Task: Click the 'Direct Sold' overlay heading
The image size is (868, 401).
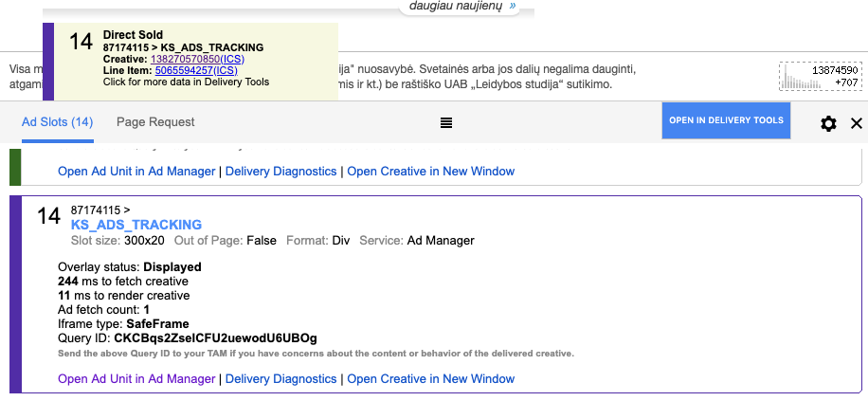Action: coord(133,35)
